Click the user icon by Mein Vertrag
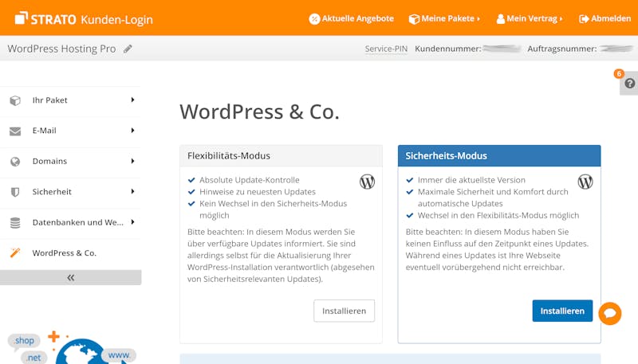Viewport: 638px width, 364px height. [x=501, y=19]
